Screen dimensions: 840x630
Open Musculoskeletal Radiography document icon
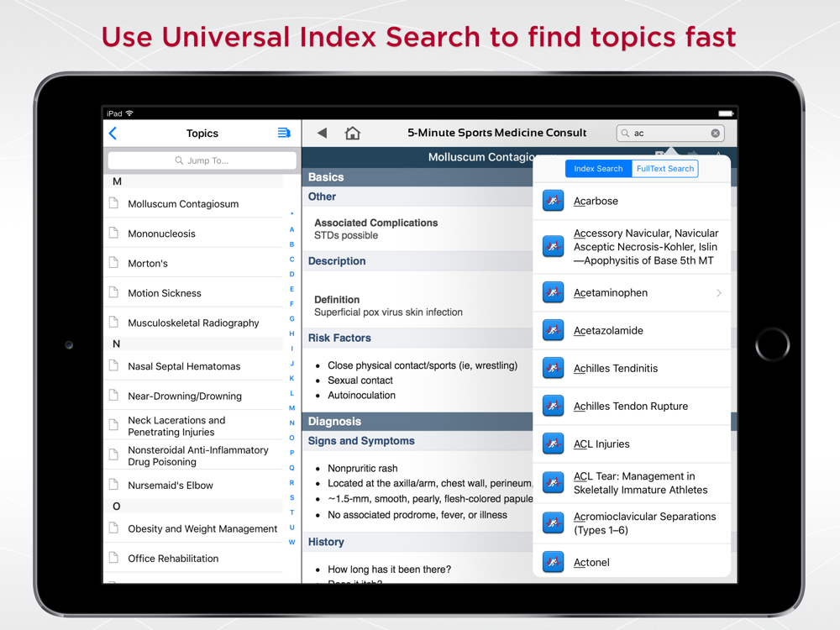[113, 322]
